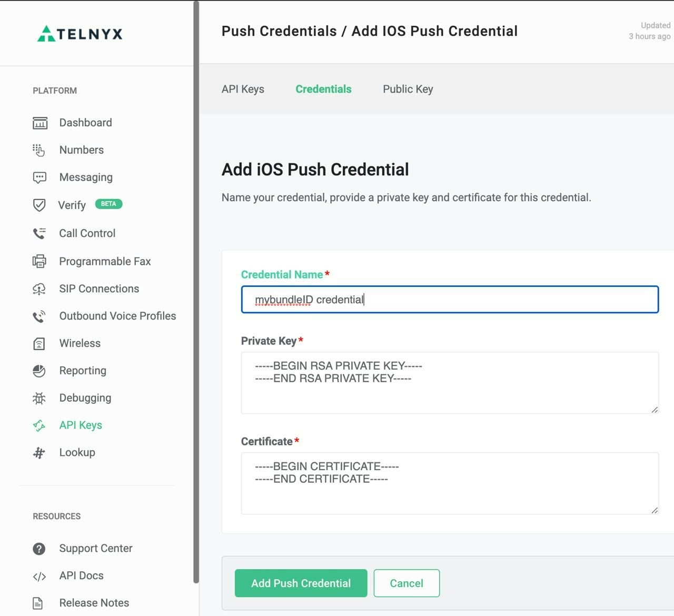Viewport: 674px width, 616px height.
Task: Switch to the Public Key tab
Action: (408, 89)
